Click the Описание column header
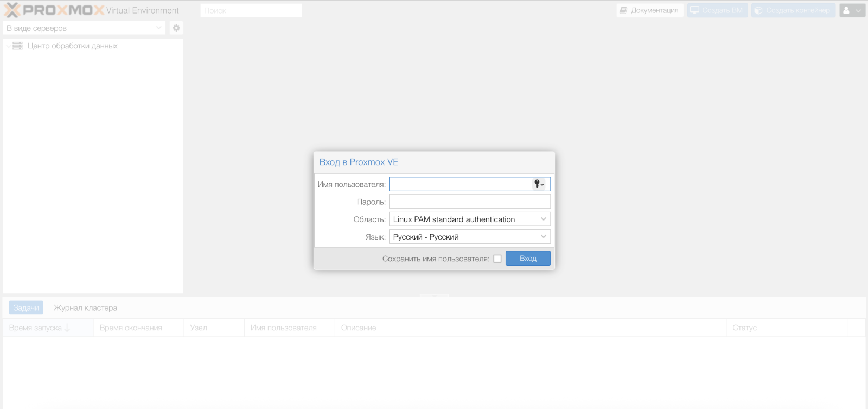 530,328
